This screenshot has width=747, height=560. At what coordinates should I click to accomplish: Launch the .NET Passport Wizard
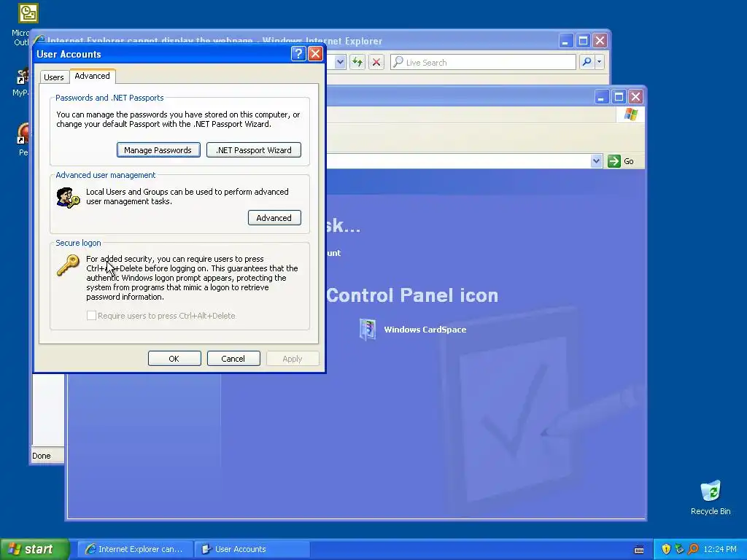tap(253, 150)
